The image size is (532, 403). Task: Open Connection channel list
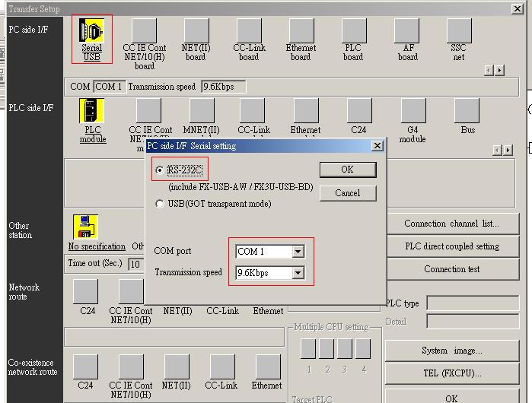(x=451, y=224)
